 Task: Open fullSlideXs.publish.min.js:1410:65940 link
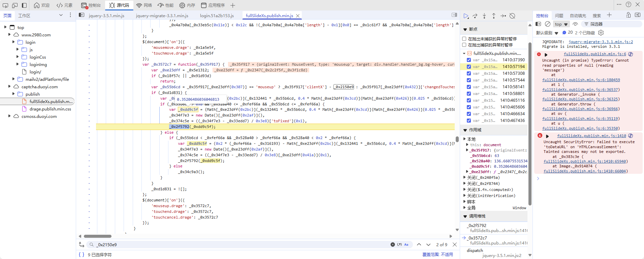(585, 161)
